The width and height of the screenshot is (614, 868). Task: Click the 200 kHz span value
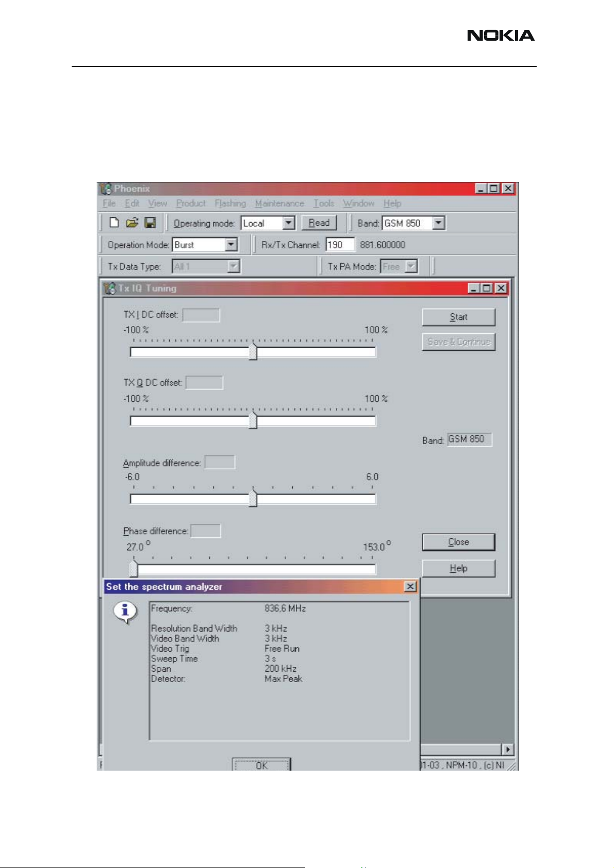click(x=280, y=669)
